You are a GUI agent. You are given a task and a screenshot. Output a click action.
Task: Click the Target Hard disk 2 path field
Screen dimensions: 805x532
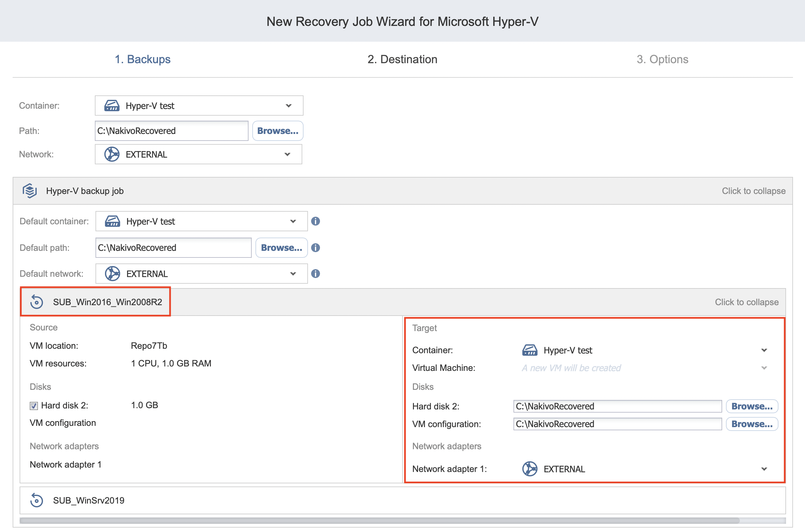[618, 406]
